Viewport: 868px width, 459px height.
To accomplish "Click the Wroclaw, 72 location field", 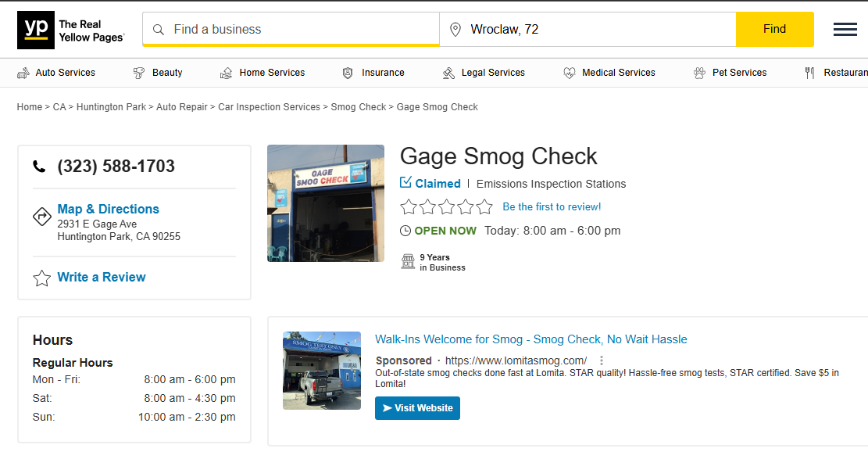I will (x=588, y=30).
